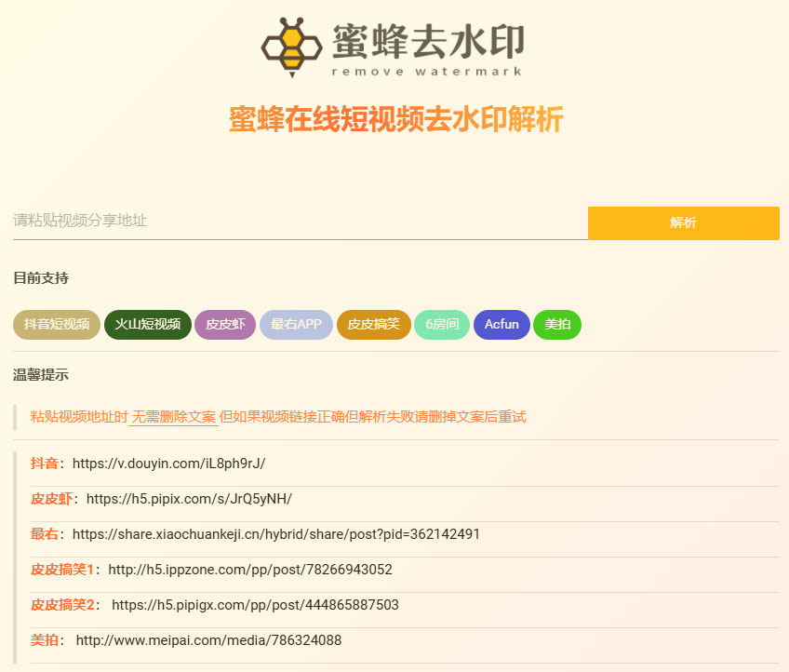The width and height of the screenshot is (789, 672).
Task: Click the 皮皮搞笑1 label in examples list
Action: coord(62,570)
